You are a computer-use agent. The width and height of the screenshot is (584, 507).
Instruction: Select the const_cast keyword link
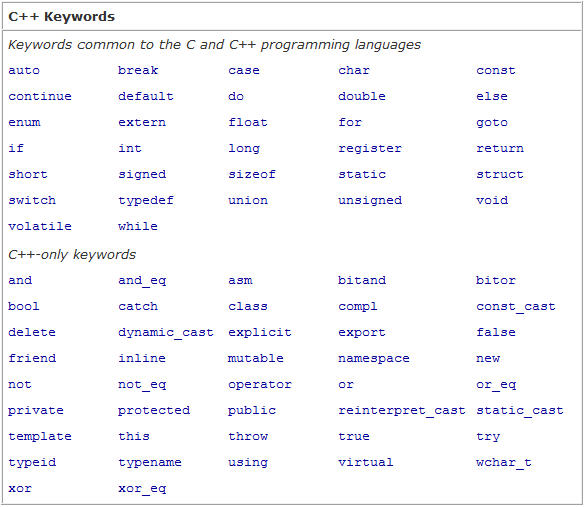pos(516,307)
